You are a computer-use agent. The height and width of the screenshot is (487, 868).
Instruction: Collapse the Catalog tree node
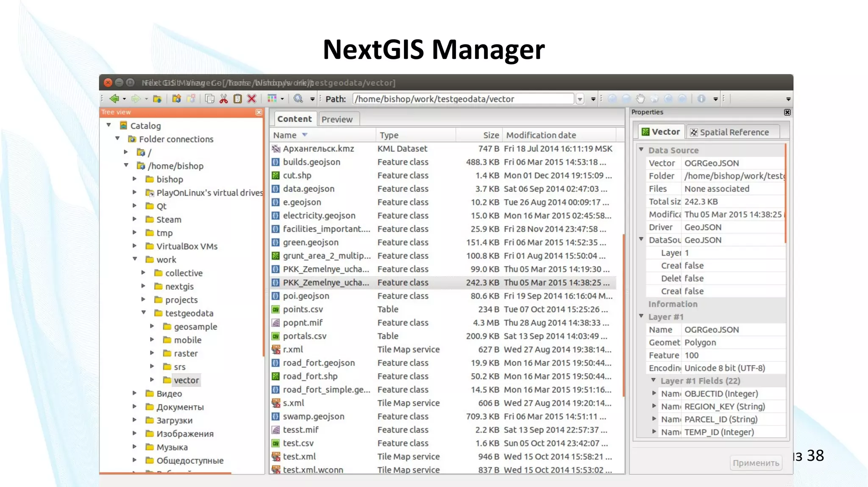tap(109, 125)
